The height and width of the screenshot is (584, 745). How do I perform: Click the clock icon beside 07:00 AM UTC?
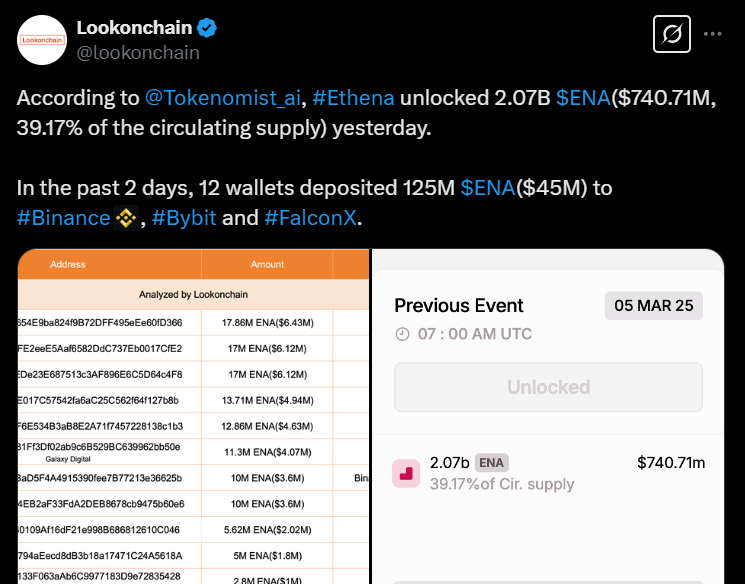click(x=402, y=334)
